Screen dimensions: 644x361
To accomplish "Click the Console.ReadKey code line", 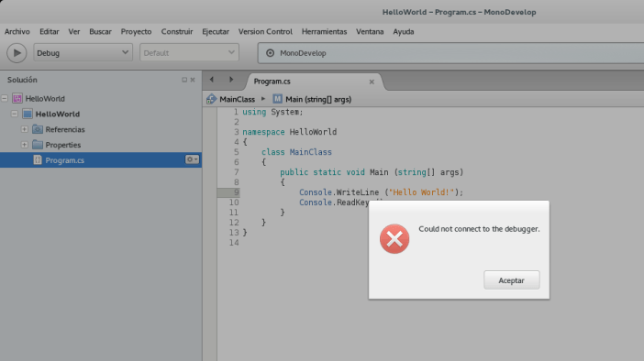I will [x=334, y=202].
